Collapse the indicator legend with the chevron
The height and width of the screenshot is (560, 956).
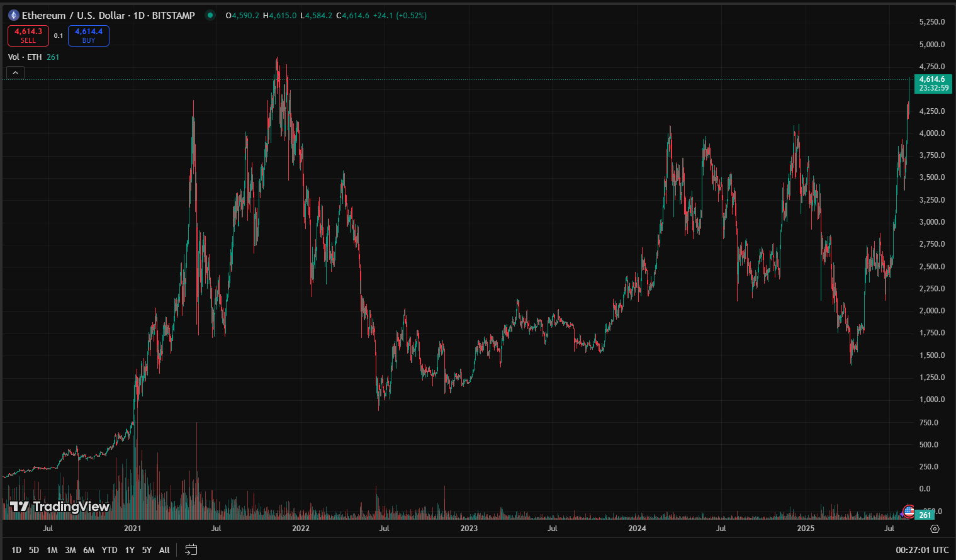[15, 72]
